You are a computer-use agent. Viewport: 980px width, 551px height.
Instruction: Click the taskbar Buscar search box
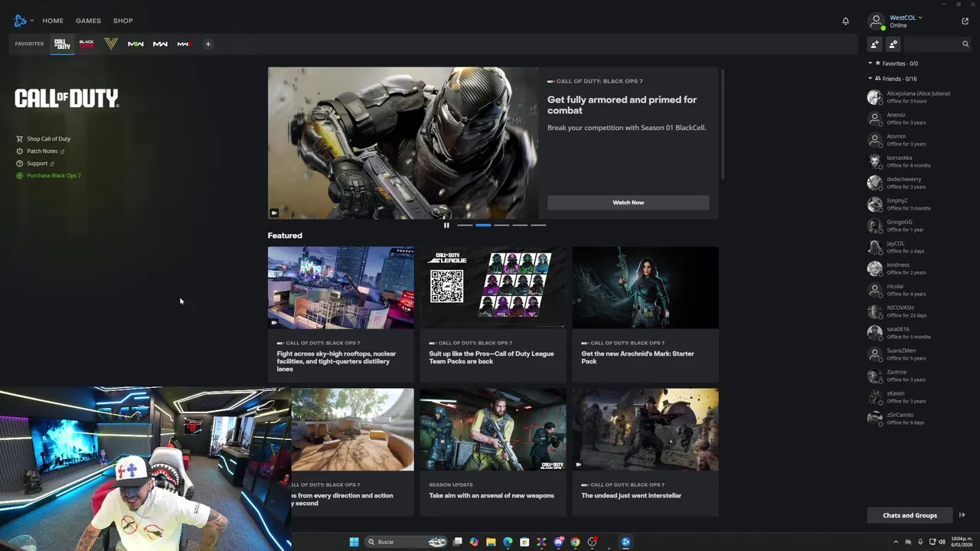point(406,542)
